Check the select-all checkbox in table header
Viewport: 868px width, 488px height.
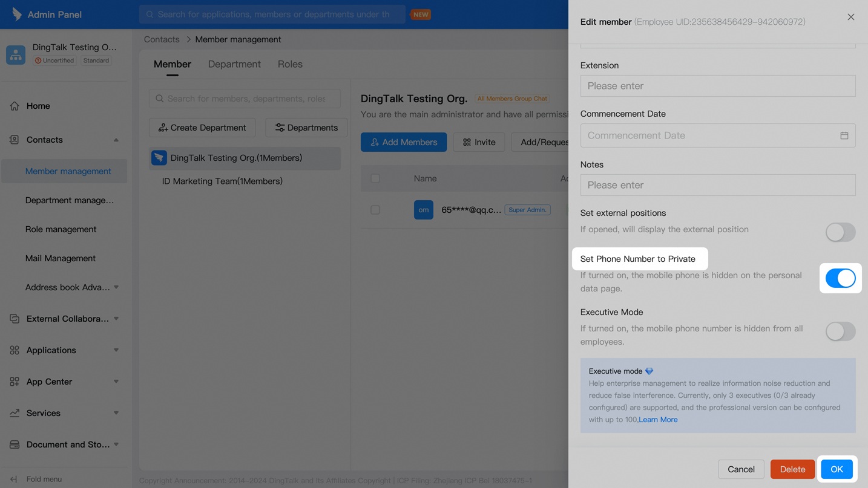tap(375, 178)
